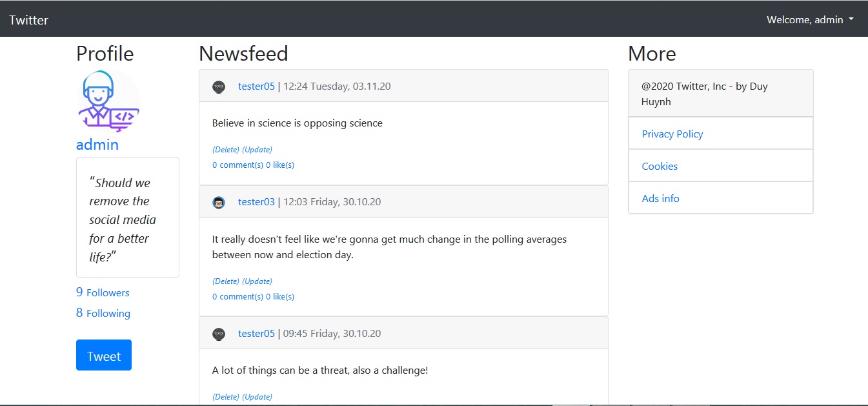Image resolution: width=868 pixels, height=406 pixels.
Task: Click tester05's avatar on the top post
Action: 219,86
